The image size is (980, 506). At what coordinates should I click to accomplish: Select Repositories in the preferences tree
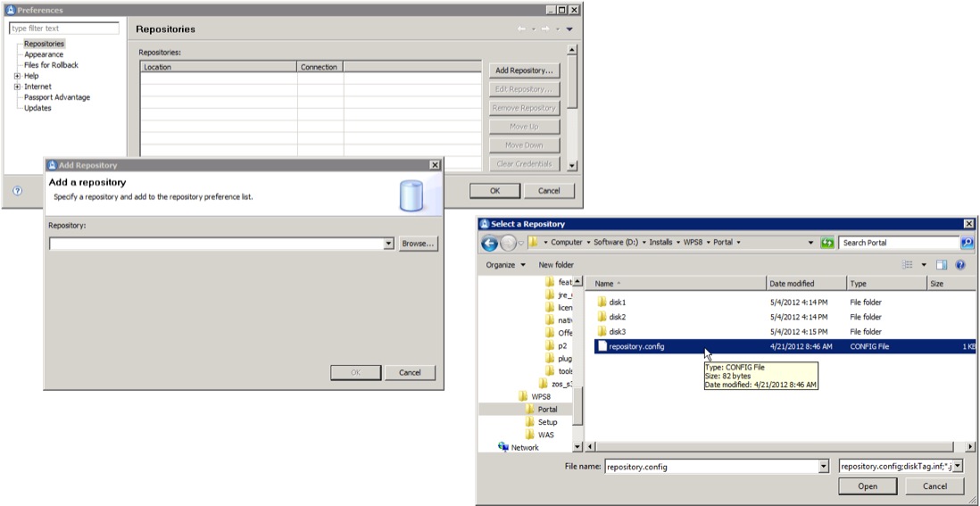[44, 44]
